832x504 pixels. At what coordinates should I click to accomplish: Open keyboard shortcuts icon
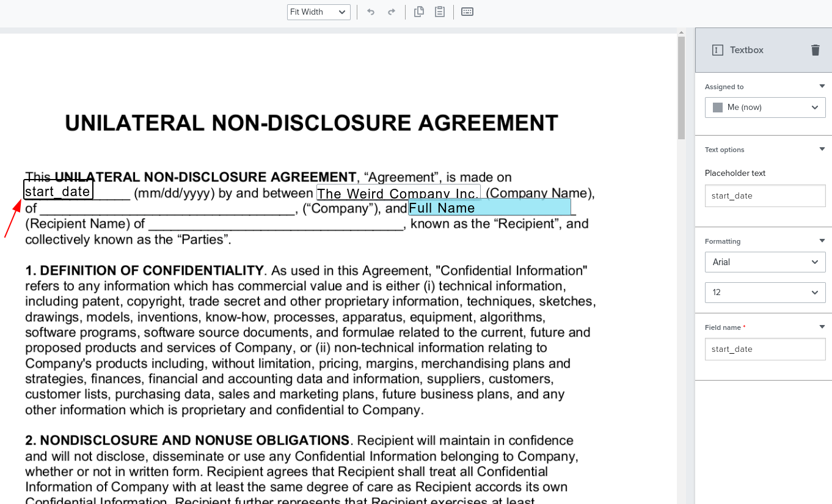coord(467,12)
